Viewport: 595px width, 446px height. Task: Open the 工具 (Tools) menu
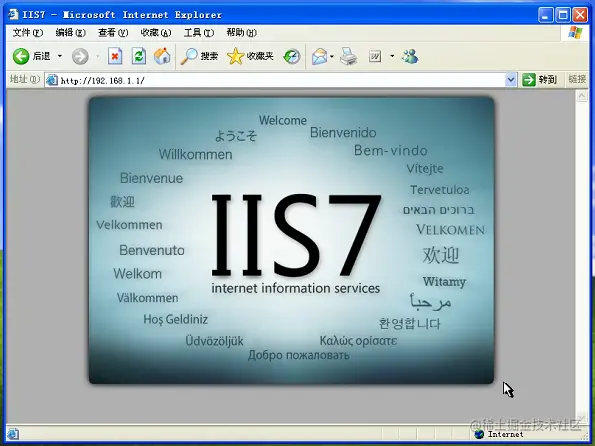click(199, 33)
